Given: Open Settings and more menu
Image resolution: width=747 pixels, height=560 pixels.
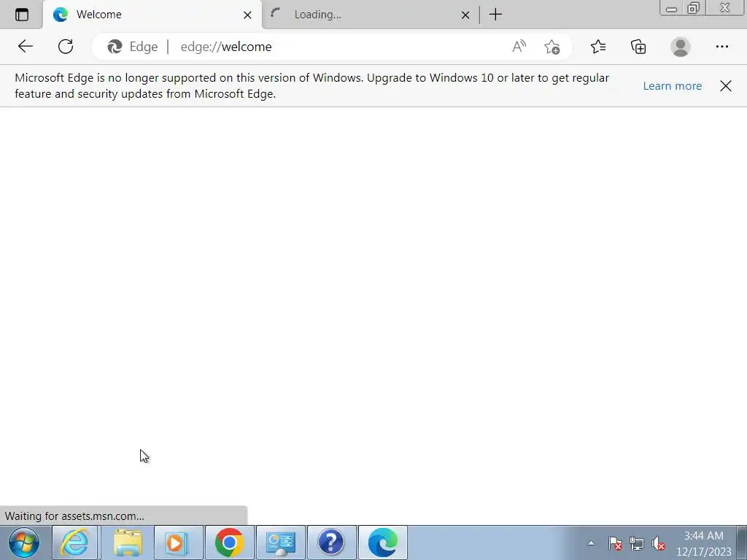Looking at the screenshot, I should tap(722, 47).
